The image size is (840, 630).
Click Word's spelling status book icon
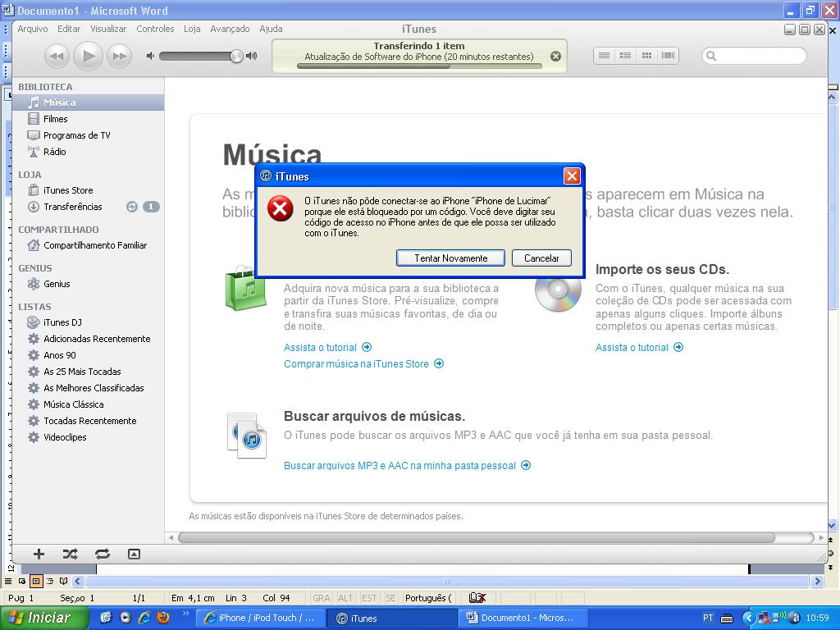pos(477,598)
